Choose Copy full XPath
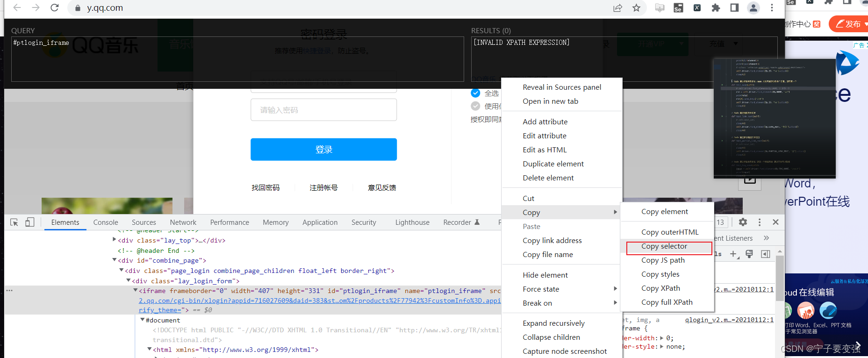Viewport: 868px width, 358px height. 667,302
